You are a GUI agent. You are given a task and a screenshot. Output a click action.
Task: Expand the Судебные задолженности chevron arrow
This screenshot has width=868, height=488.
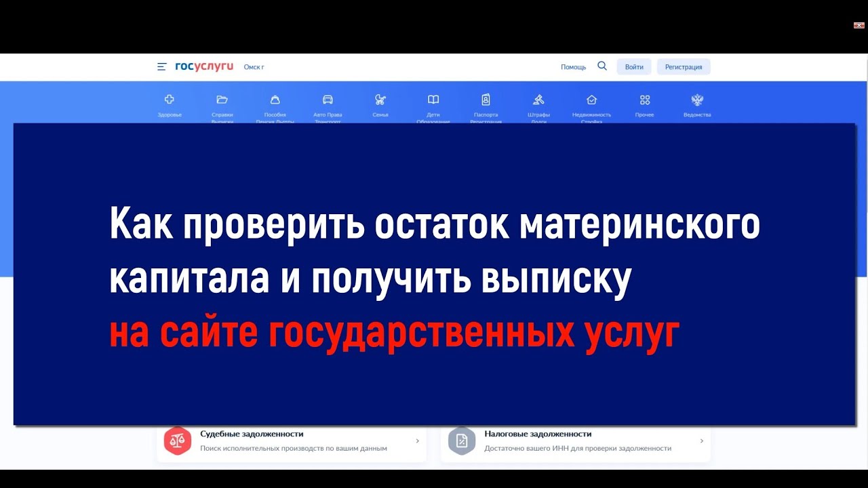click(417, 441)
